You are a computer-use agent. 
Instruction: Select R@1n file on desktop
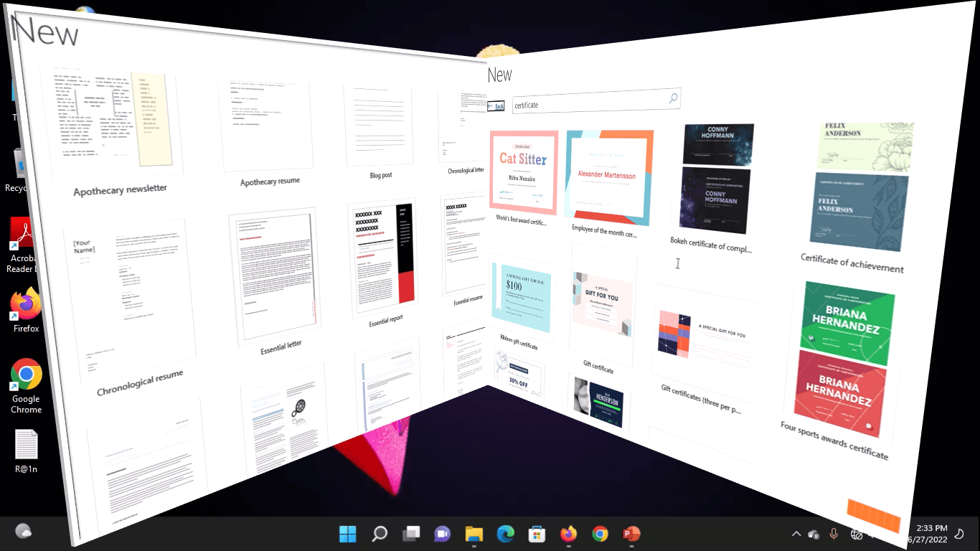(26, 453)
